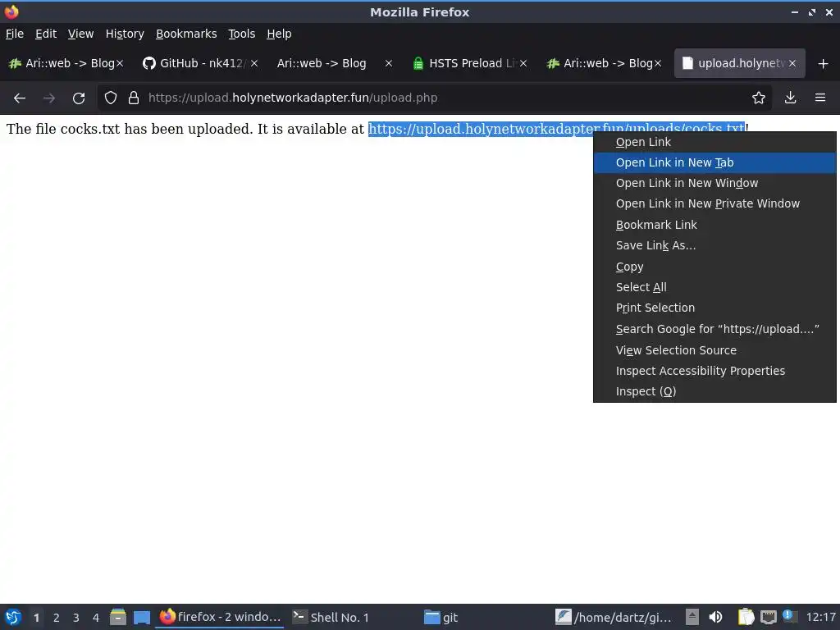Close the HSTS Preload tab
840x630 pixels.
point(523,63)
